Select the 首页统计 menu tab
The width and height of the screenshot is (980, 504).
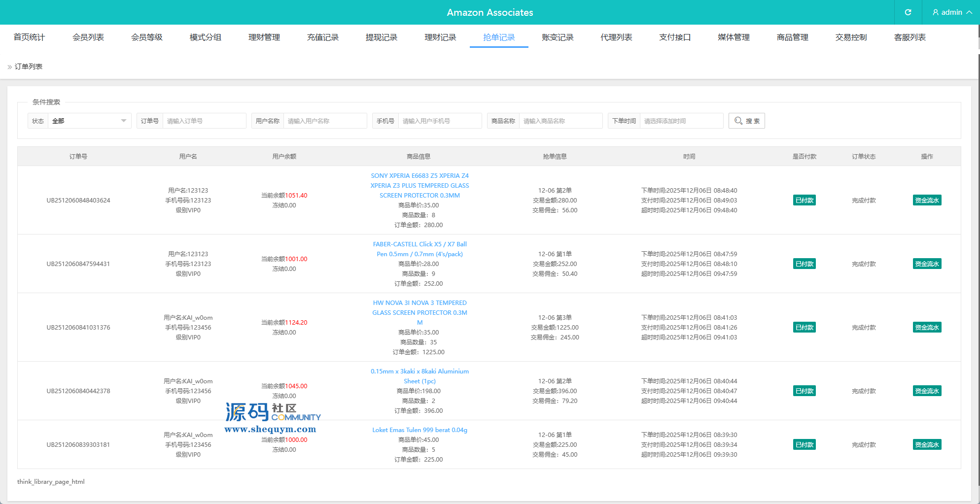pyautogui.click(x=29, y=37)
